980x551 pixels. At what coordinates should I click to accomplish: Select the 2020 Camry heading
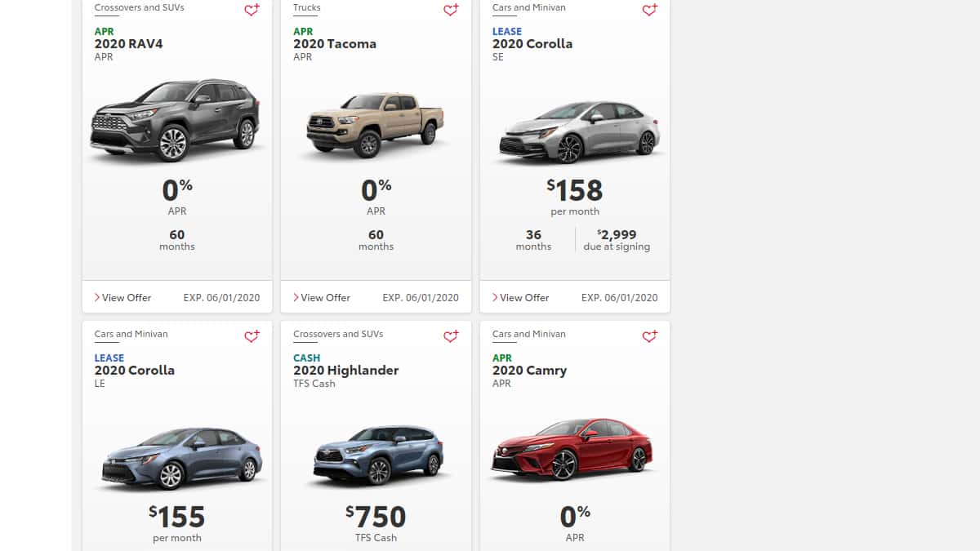click(x=529, y=371)
